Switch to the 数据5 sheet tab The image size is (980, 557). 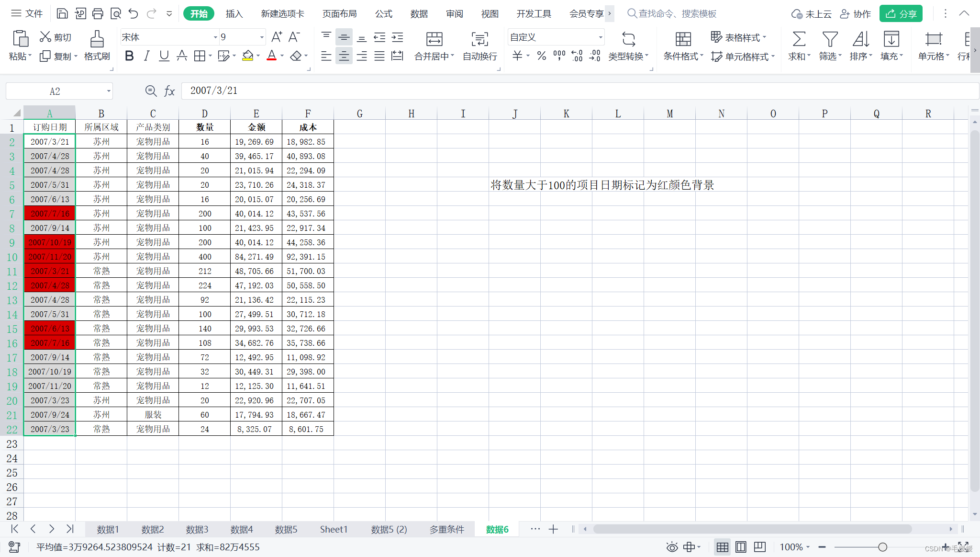click(286, 529)
